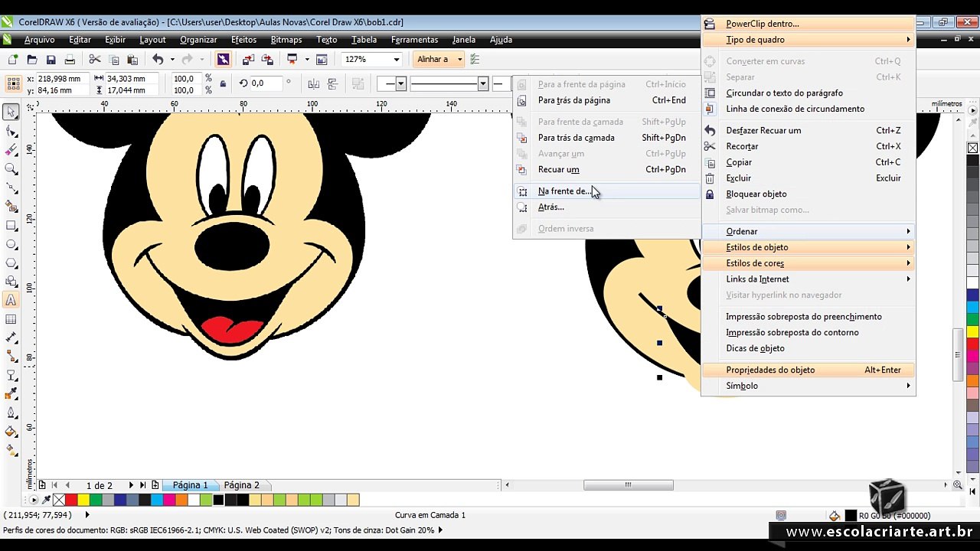
Task: Choose Desfazer Recuar um
Action: point(808,130)
